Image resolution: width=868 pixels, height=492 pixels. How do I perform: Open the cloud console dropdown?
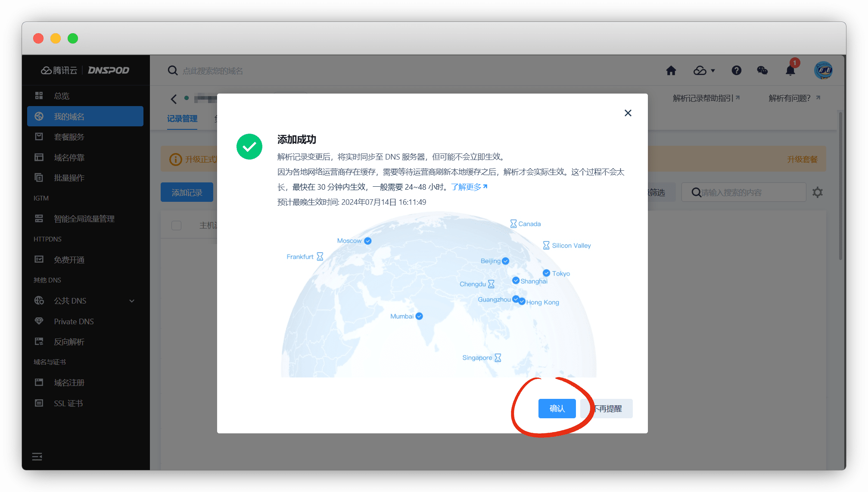tap(703, 71)
